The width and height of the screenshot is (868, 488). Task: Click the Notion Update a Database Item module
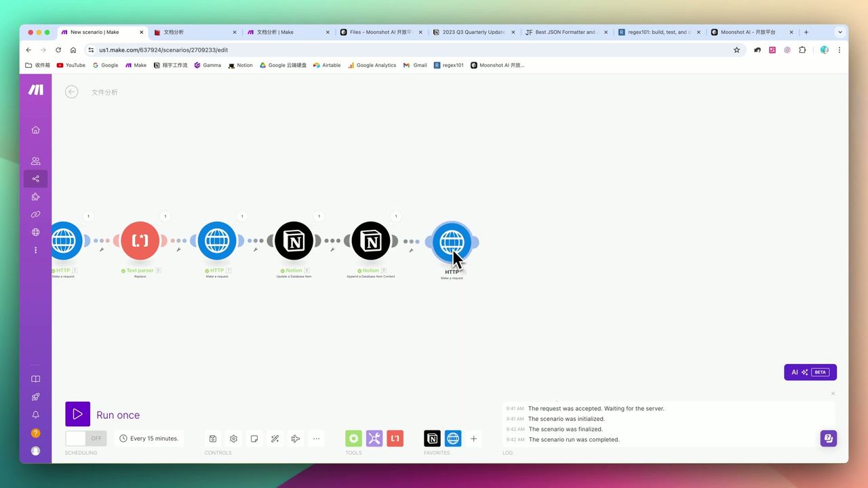point(294,241)
